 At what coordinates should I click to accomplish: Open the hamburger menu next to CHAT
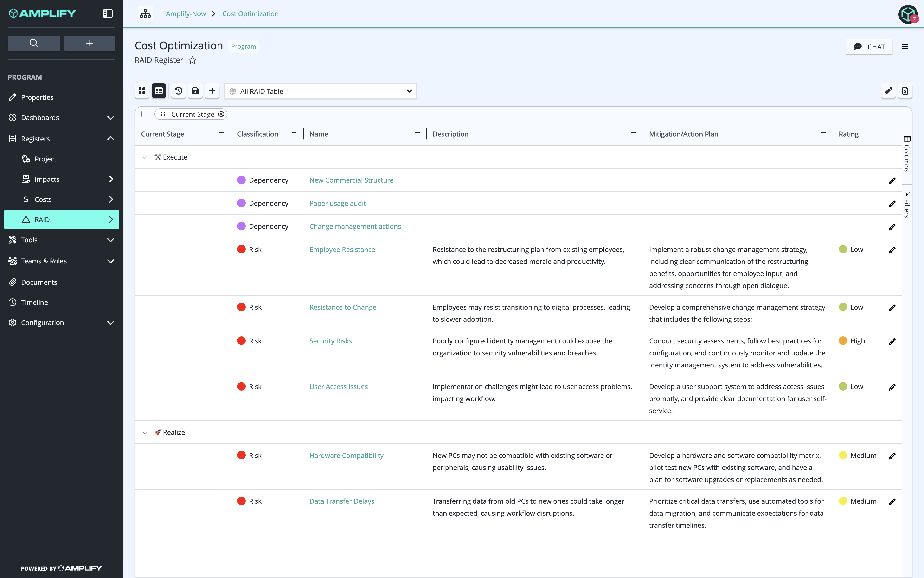tap(905, 47)
